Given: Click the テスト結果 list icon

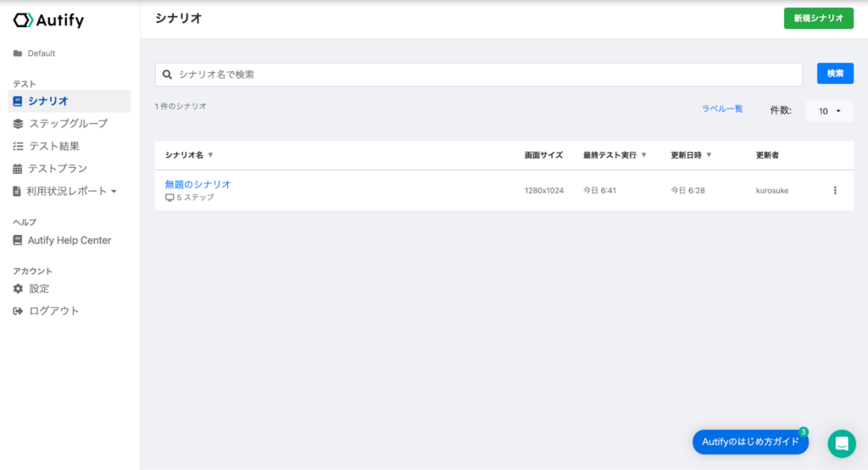Looking at the screenshot, I should tap(19, 146).
